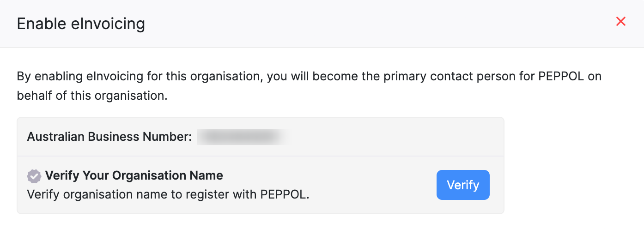Click empty space in the ABN row
Viewport: 644px width, 241px height.
393,137
